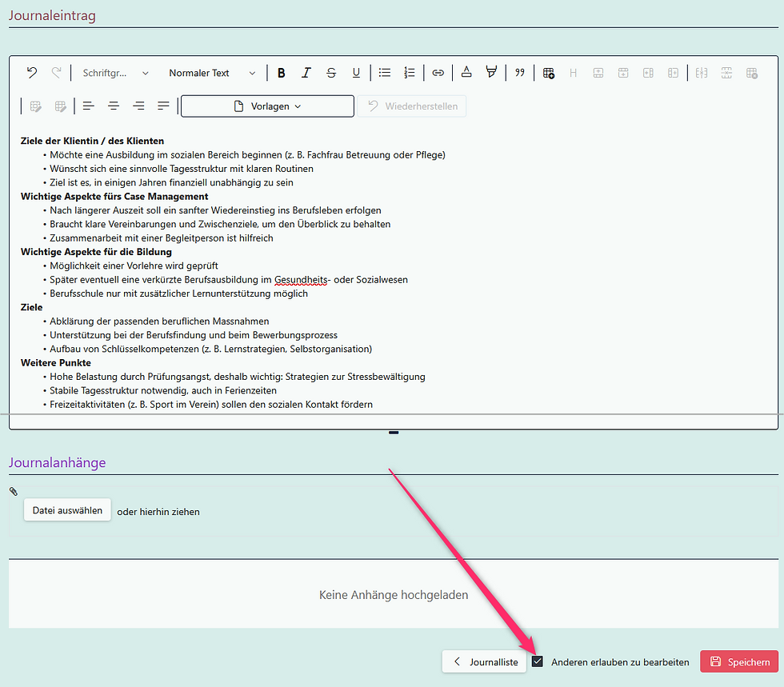The height and width of the screenshot is (687, 784).
Task: Choose the text color tool
Action: pos(466,73)
